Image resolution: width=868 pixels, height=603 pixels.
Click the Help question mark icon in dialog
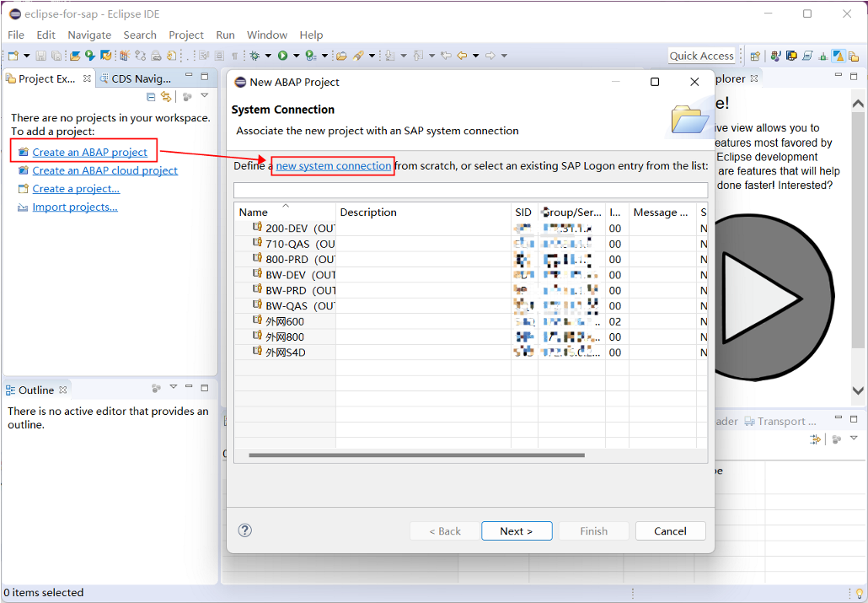244,530
